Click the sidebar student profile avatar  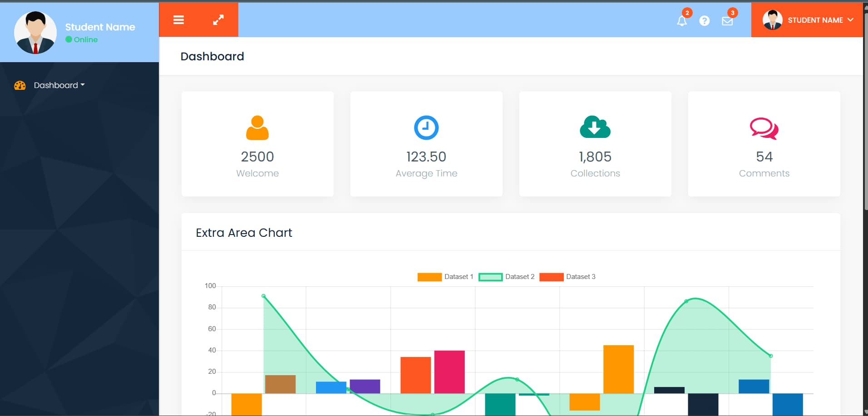pyautogui.click(x=35, y=33)
